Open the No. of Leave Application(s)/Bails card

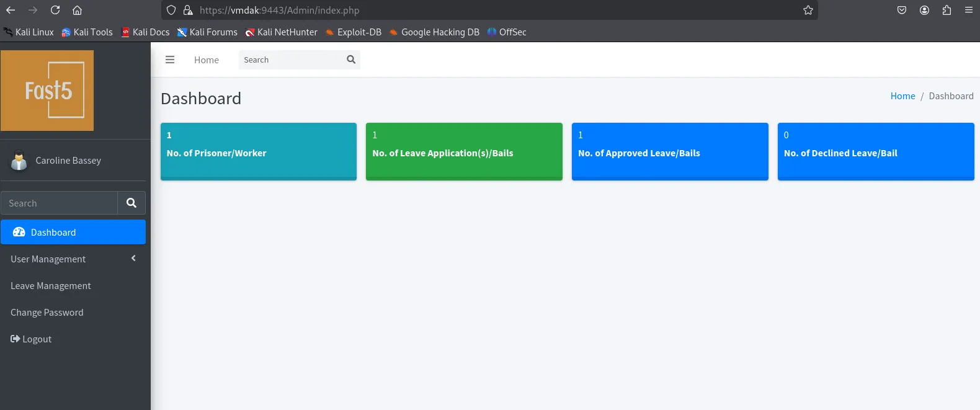pos(464,151)
